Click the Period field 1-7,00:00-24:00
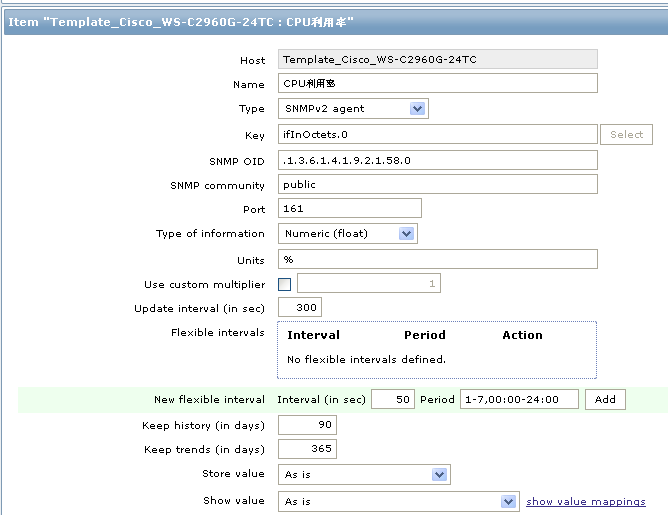 click(x=519, y=399)
